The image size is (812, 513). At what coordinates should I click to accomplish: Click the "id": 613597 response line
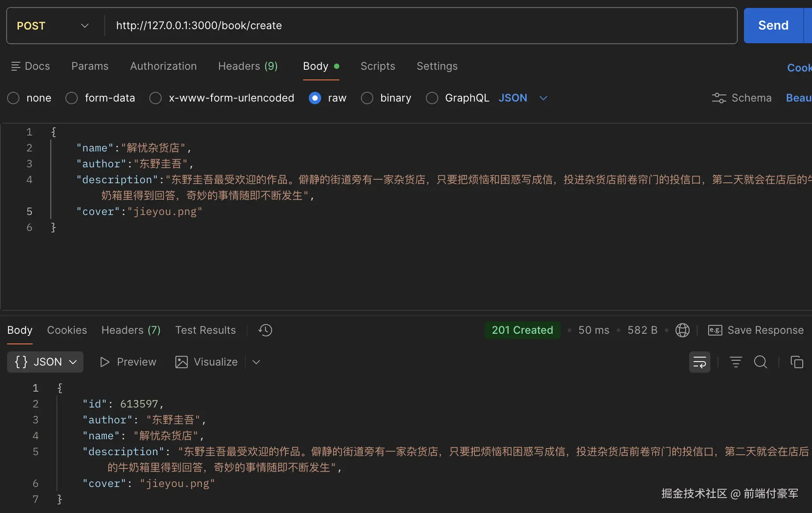(x=123, y=404)
